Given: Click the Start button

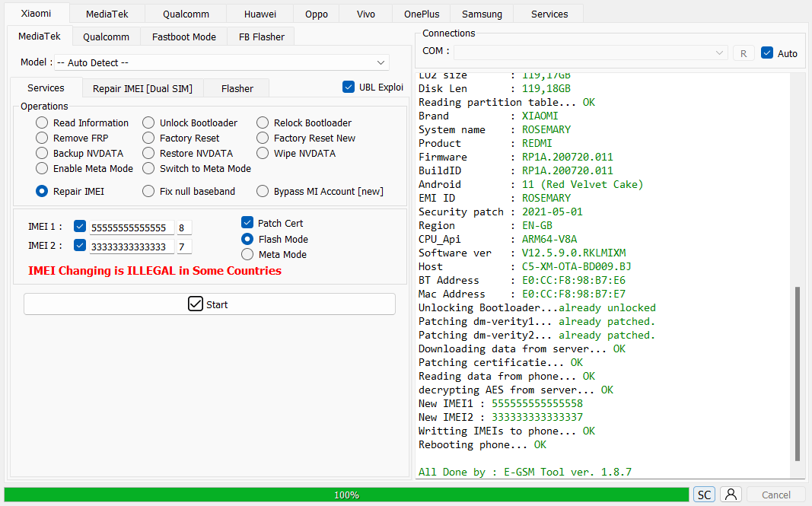Looking at the screenshot, I should [209, 304].
